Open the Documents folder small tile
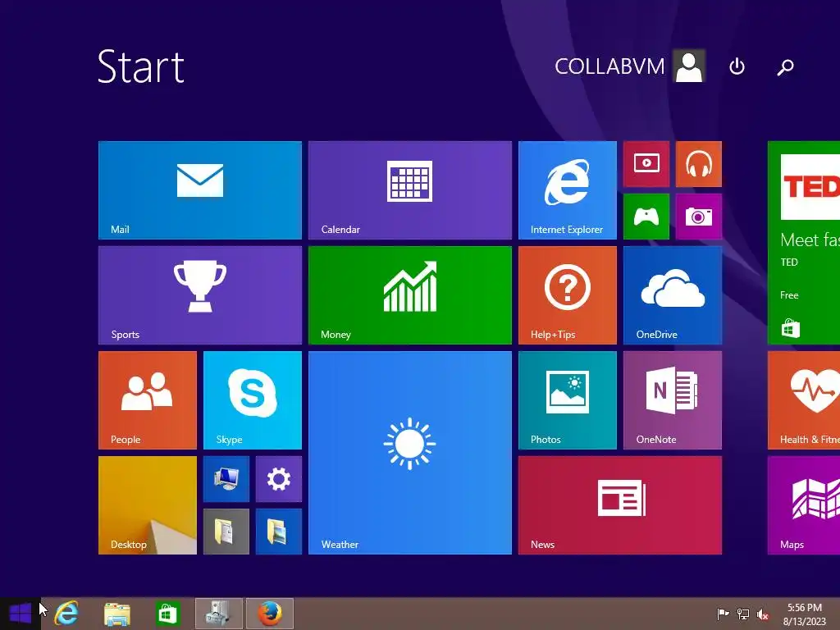Screen dimensions: 840x630 [x=226, y=532]
